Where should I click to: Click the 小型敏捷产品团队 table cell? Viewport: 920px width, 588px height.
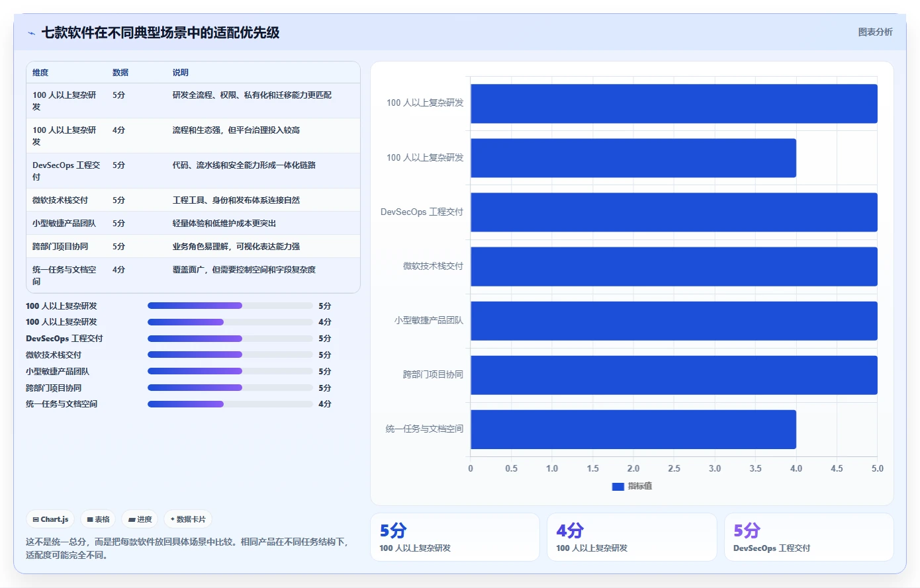pyautogui.click(x=64, y=224)
